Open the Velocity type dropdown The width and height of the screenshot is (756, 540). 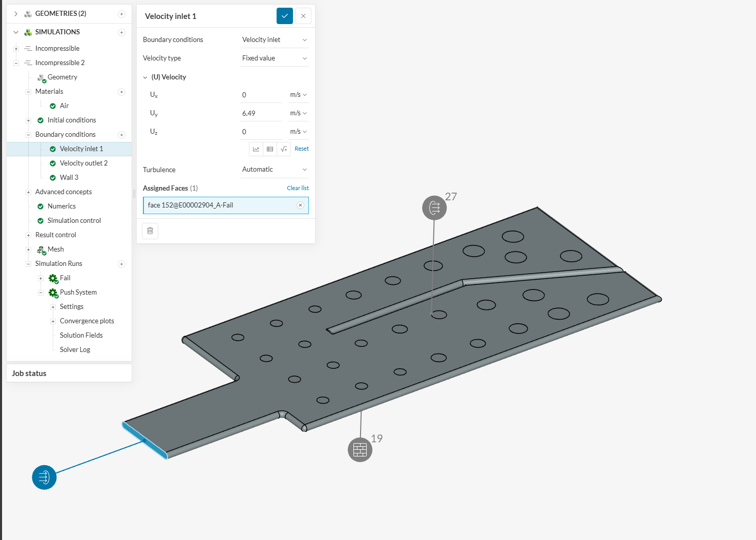pos(275,58)
